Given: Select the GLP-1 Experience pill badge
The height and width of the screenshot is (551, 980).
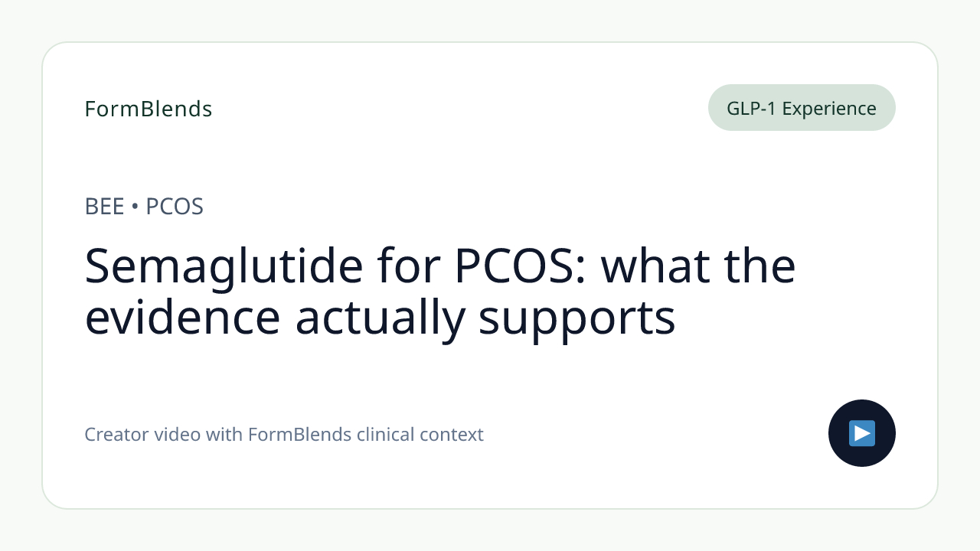Looking at the screenshot, I should click(x=802, y=108).
